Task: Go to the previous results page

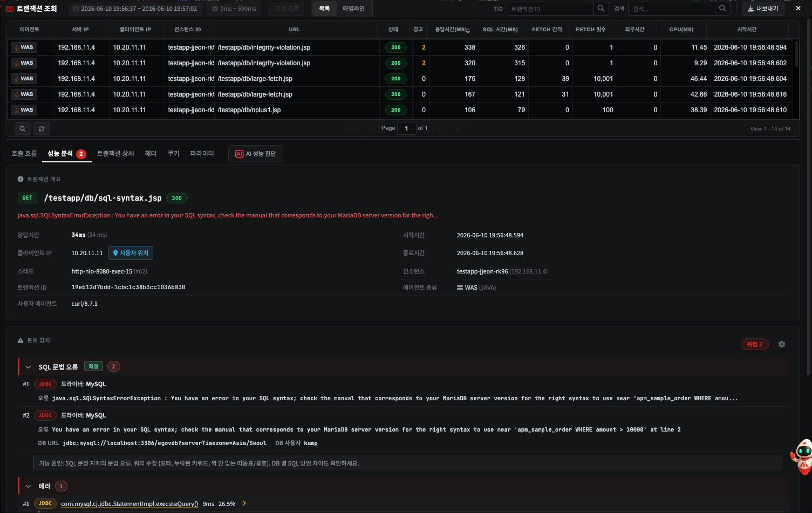Action: click(370, 128)
